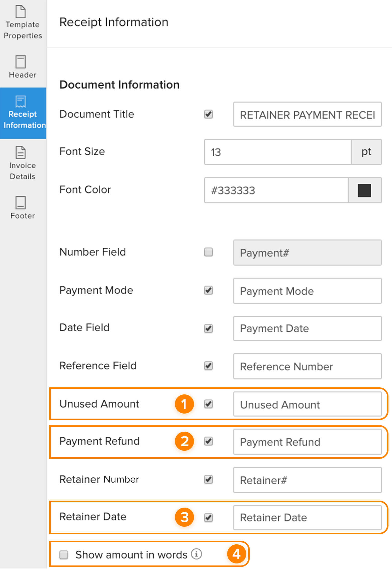Toggle the Payment Mode checkbox

point(209,291)
